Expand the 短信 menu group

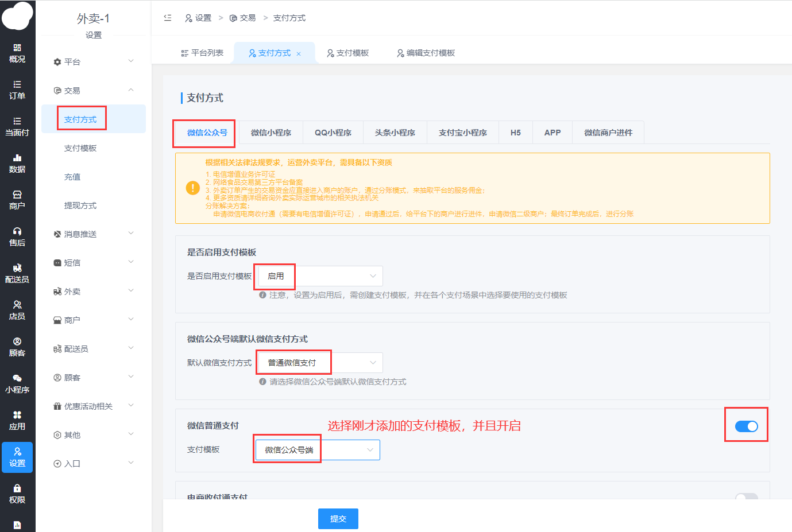tap(94, 262)
